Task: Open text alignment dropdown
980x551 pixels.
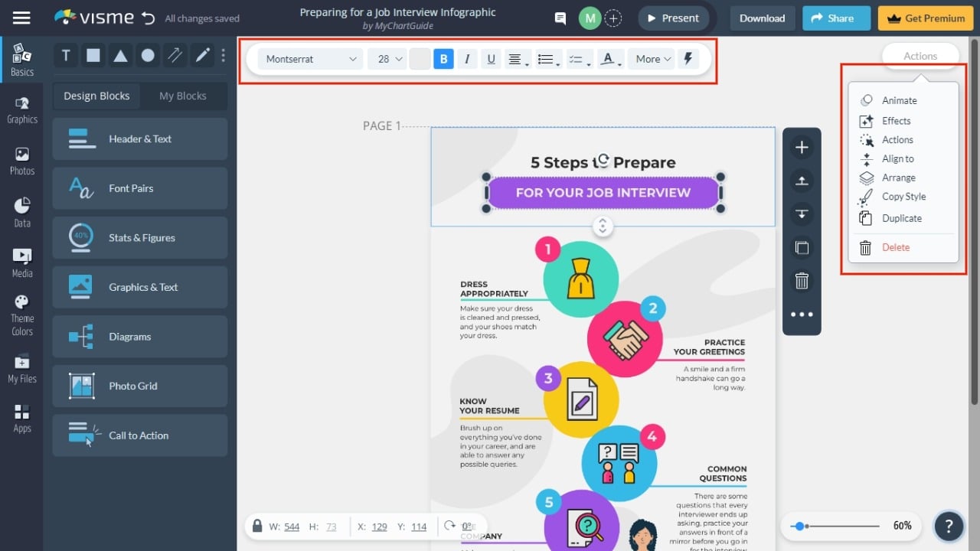Action: point(518,59)
